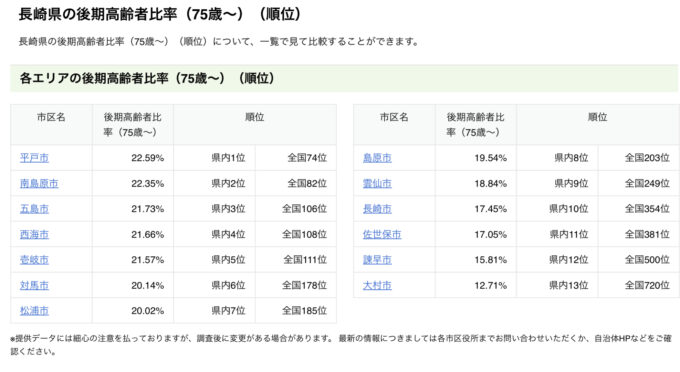The height and width of the screenshot is (372, 680).
Task: Click the 諫早市 link
Action: [377, 260]
